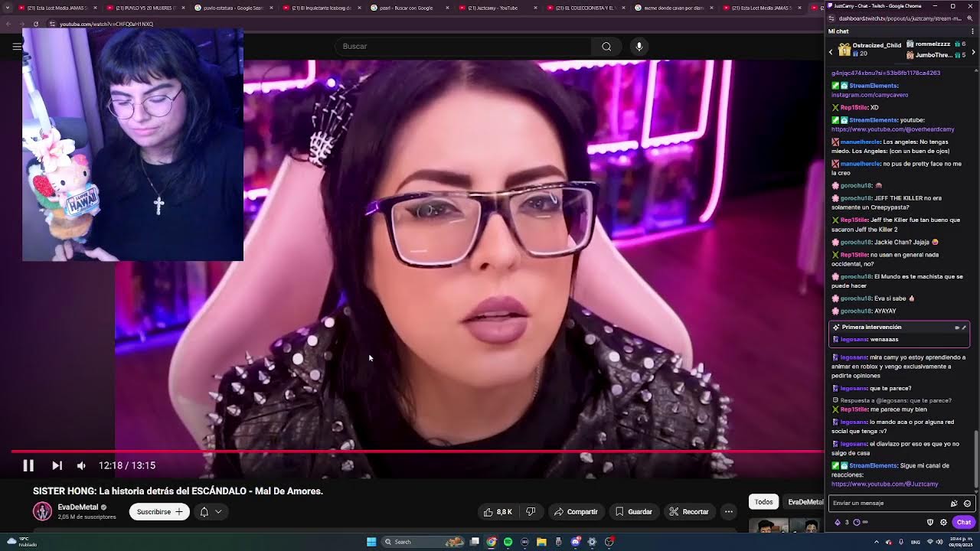This screenshot has height=551, width=980.
Task: Open the youtube.com/@Juztcamy link in chat
Action: [884, 484]
